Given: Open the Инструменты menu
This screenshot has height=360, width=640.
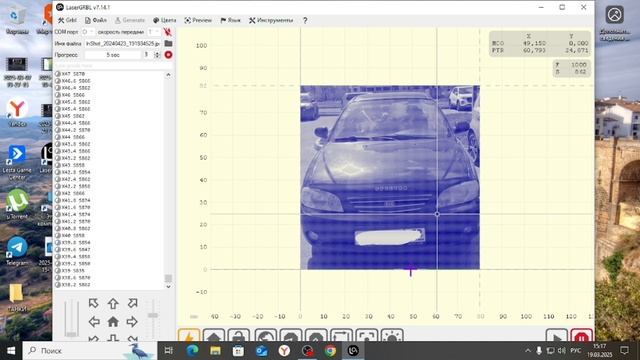Looking at the screenshot, I should pyautogui.click(x=271, y=20).
